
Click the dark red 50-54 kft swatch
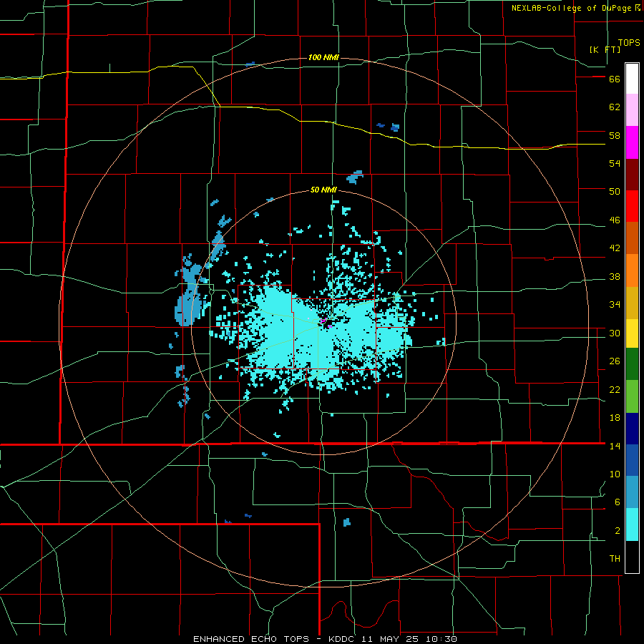coord(632,175)
